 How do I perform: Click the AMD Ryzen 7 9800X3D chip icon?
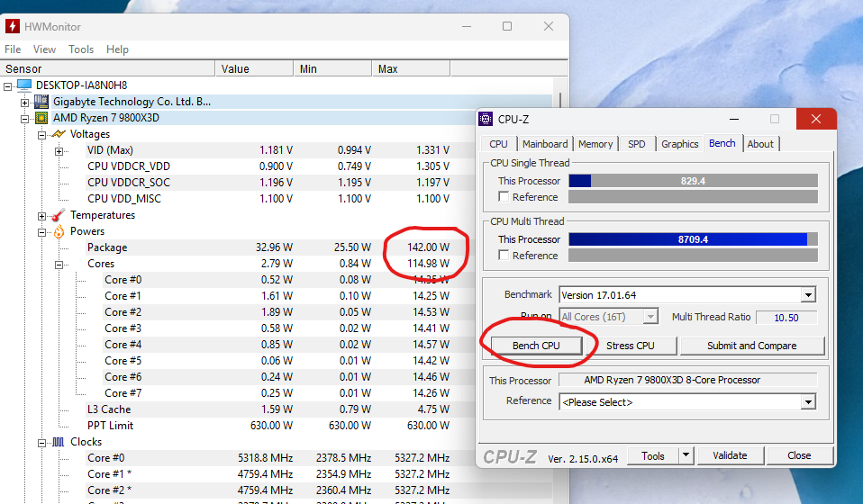41,118
